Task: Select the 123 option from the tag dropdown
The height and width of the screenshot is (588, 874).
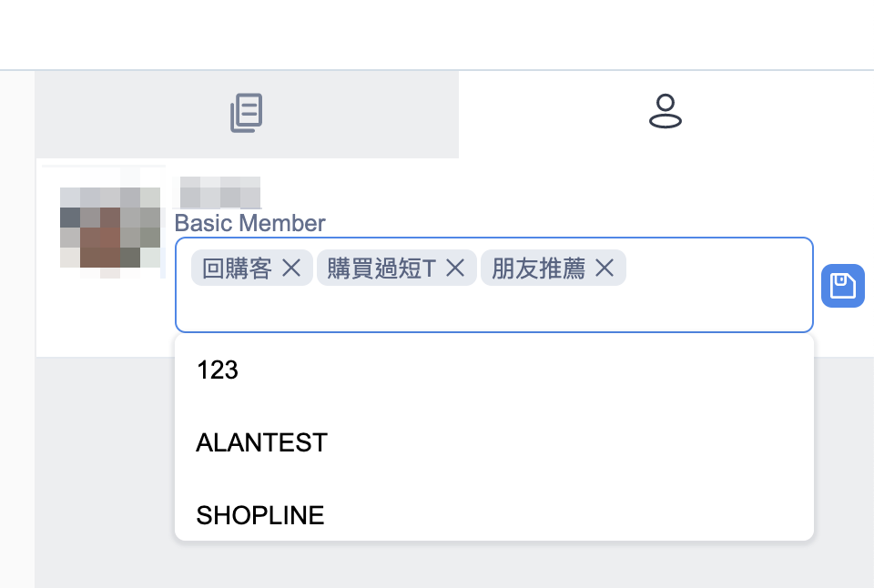Action: [493, 370]
